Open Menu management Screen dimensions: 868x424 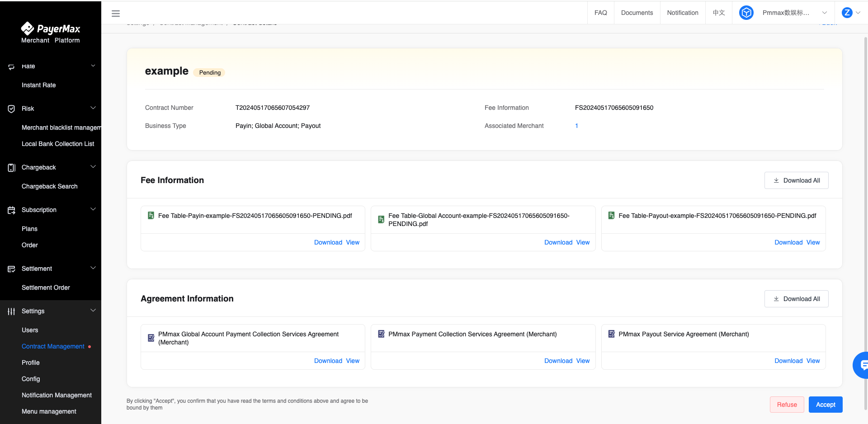(x=49, y=411)
